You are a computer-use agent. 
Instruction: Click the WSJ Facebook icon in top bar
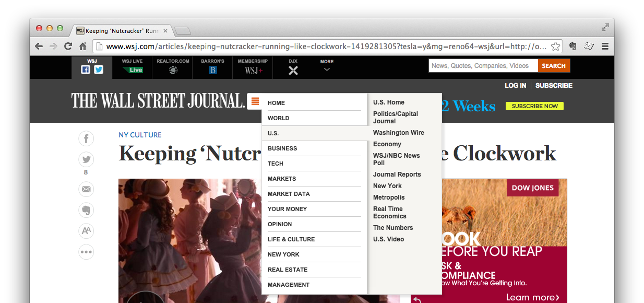click(x=85, y=68)
